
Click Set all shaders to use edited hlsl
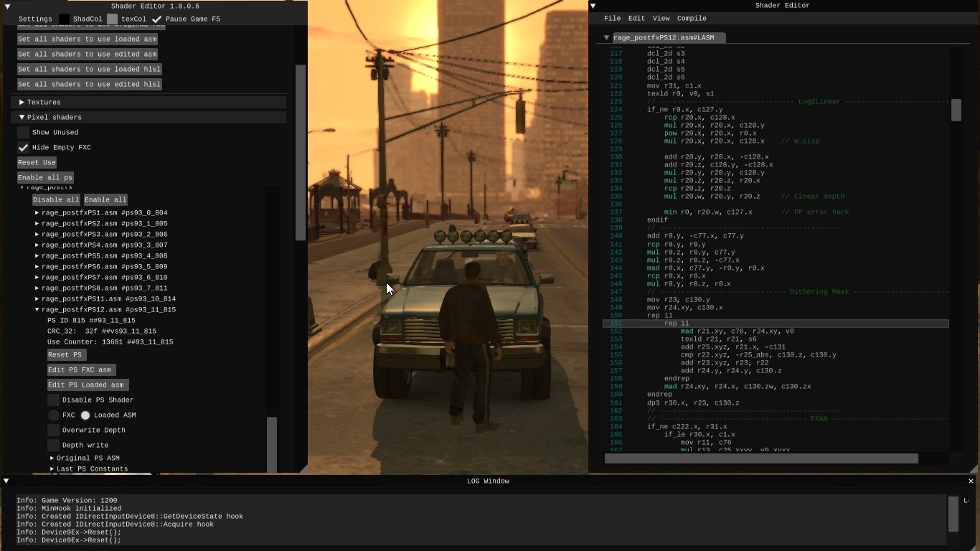(90, 84)
